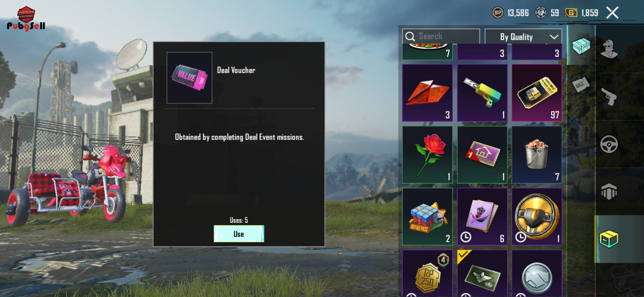The width and height of the screenshot is (644, 297).
Task: Select the gold crate coupon with 97
Action: coord(537,93)
